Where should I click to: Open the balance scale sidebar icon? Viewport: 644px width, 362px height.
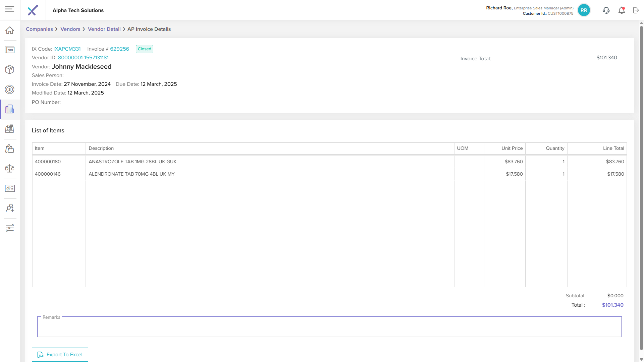click(10, 168)
